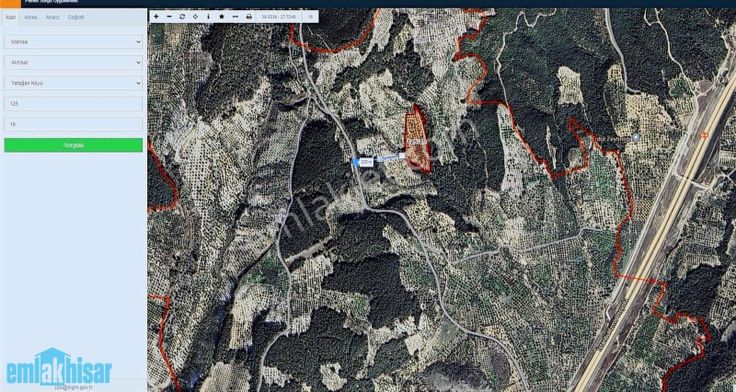Activate the locate crosshair tool
This screenshot has width=736, height=392.
195,17
